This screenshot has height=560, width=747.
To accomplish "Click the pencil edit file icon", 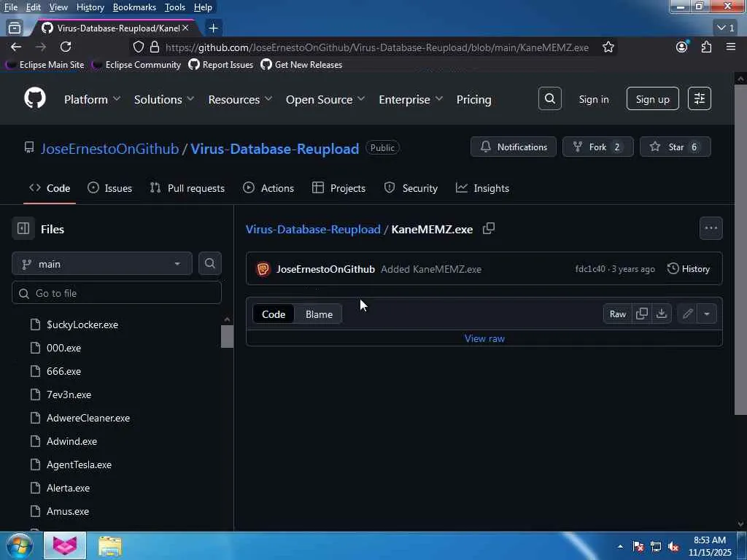I will [687, 314].
